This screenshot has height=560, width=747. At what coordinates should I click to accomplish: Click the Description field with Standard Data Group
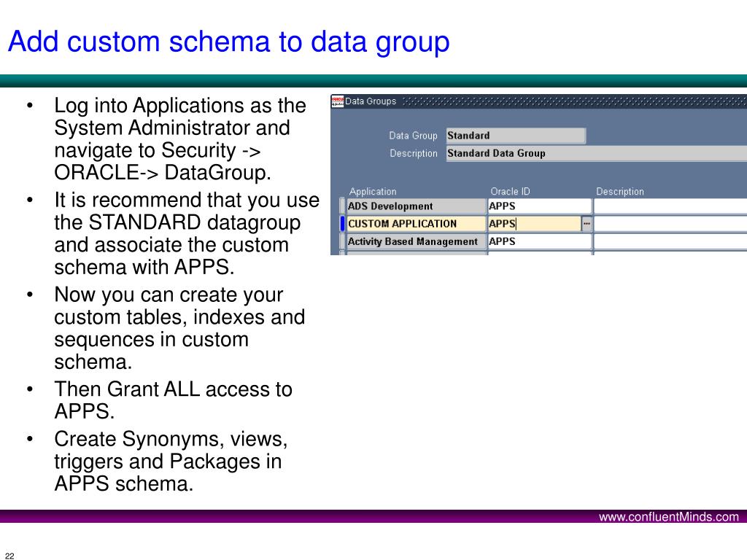(597, 153)
